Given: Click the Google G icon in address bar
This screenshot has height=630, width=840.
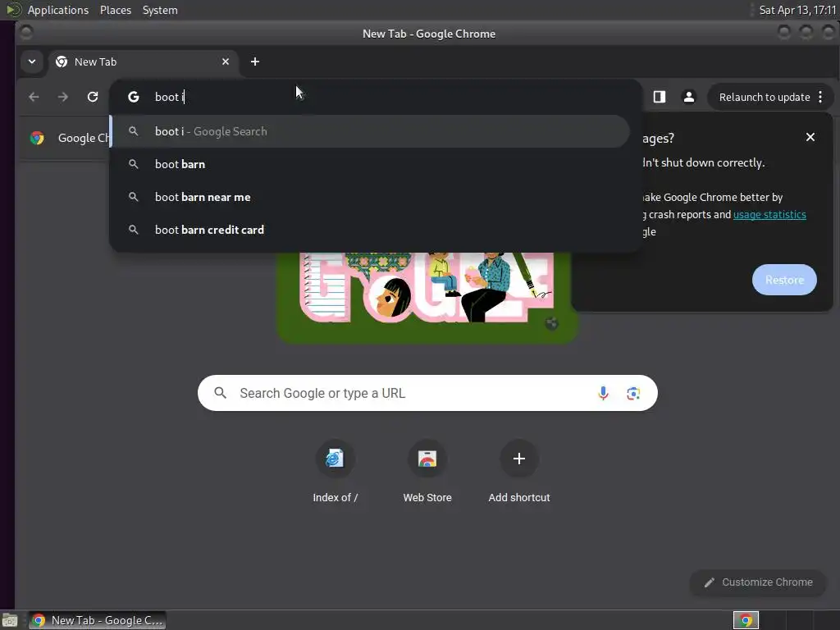Looking at the screenshot, I should pyautogui.click(x=134, y=97).
